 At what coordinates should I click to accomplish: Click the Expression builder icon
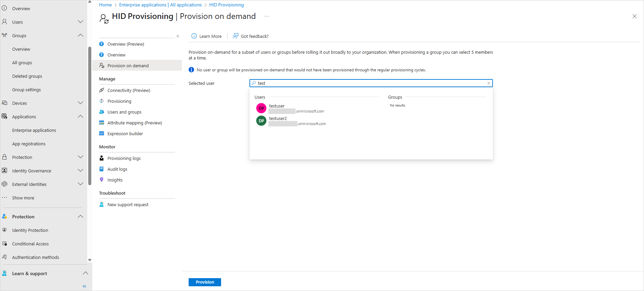(101, 134)
